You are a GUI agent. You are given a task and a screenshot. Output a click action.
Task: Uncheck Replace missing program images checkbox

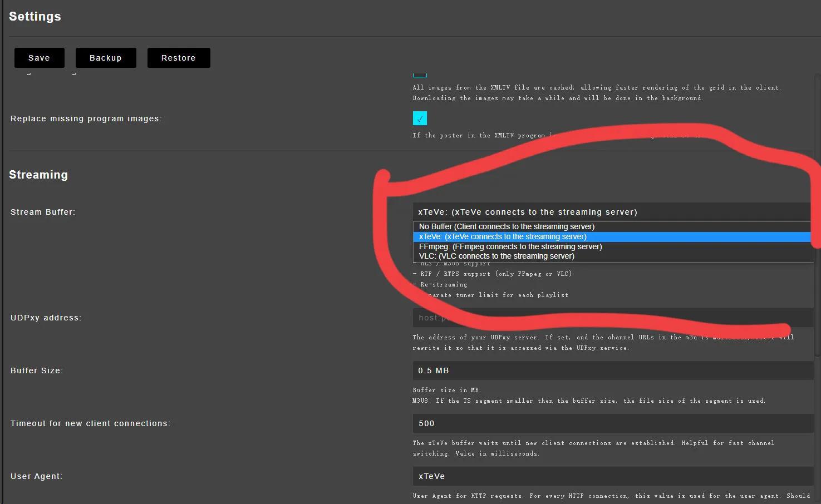tap(420, 118)
